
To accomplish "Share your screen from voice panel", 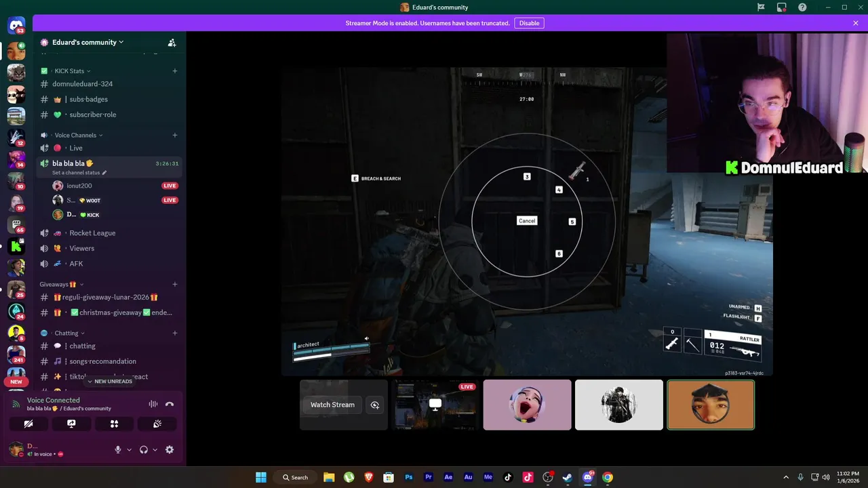I will coord(71,424).
